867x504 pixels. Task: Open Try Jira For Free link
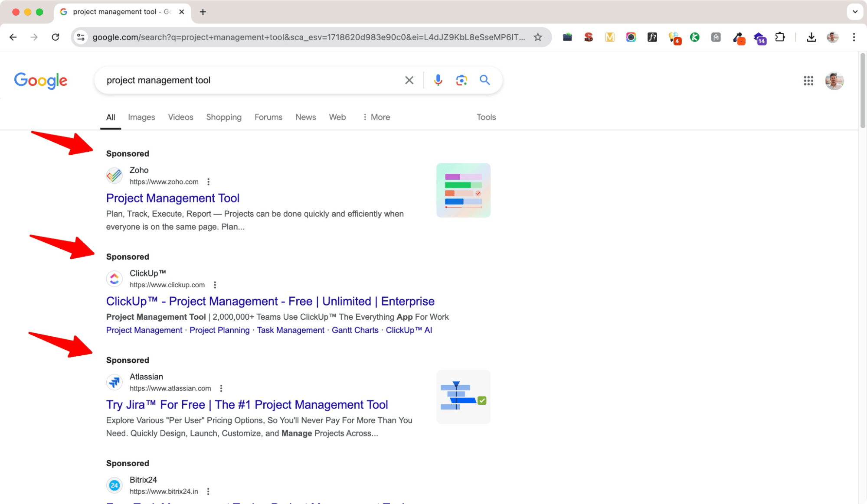pos(247,405)
